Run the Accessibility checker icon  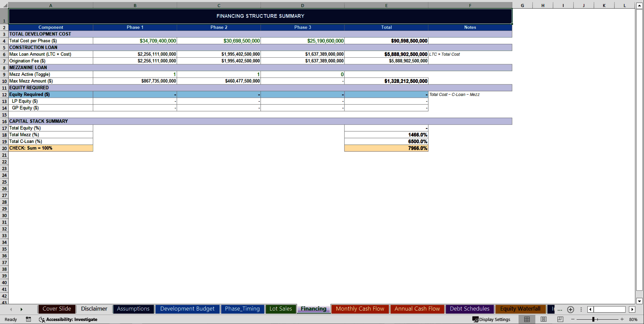(x=42, y=319)
